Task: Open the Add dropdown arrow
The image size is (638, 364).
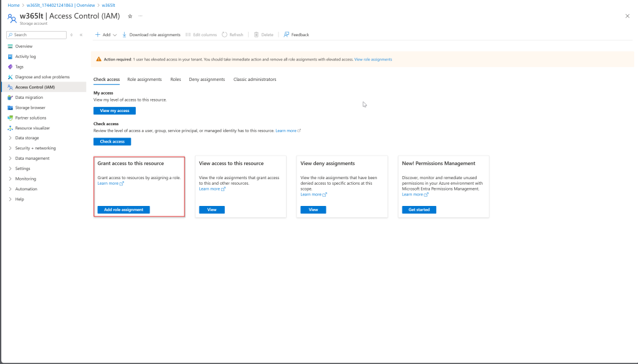Action: [x=115, y=35]
